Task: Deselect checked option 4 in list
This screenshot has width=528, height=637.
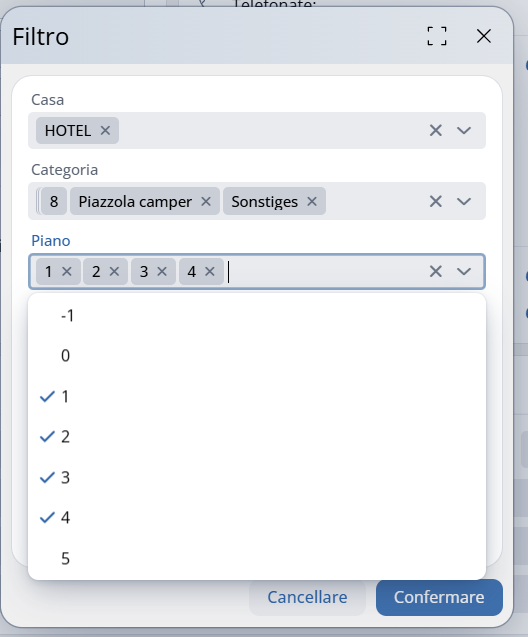Action: coord(257,518)
